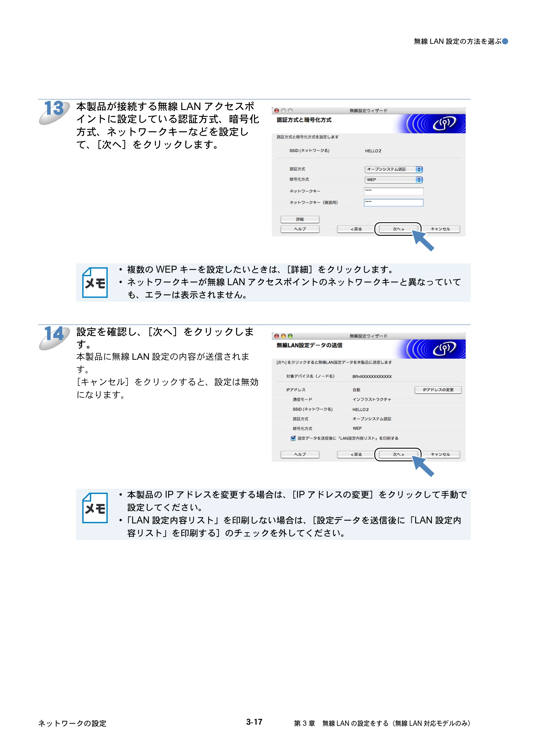The image size is (534, 756).
Task: Click ＜戻る in the 無線LAN設定データの送信 dialog
Action: (356, 455)
